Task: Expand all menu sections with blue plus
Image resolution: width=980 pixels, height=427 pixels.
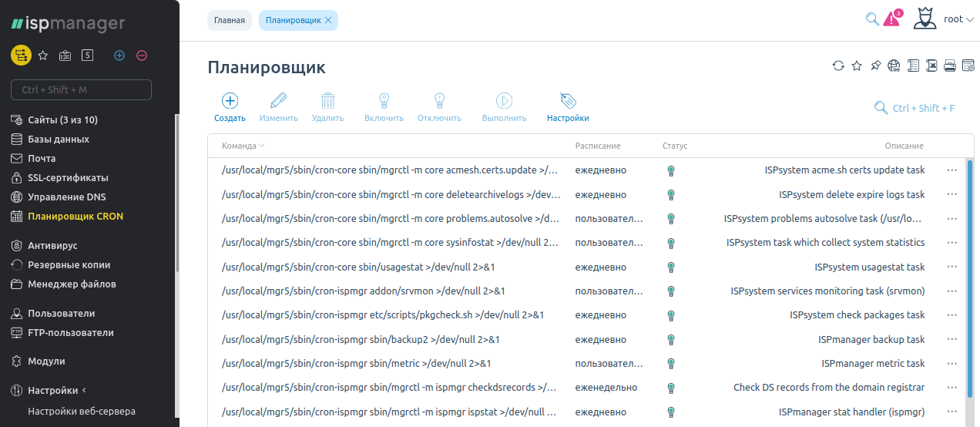Action: [119, 55]
